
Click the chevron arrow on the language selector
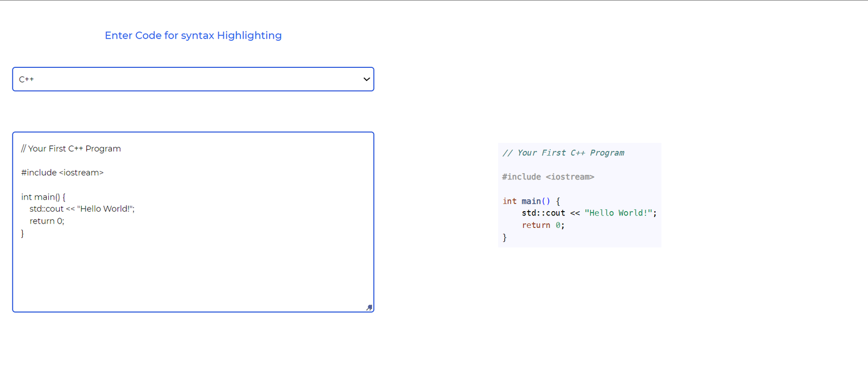tap(367, 79)
